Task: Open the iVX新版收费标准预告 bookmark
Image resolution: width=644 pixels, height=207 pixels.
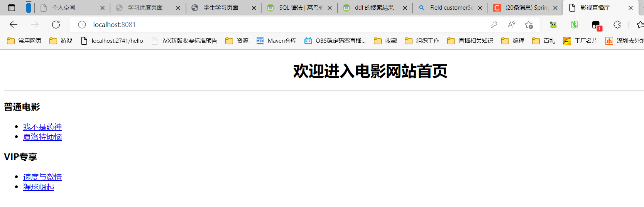Action: [184, 41]
